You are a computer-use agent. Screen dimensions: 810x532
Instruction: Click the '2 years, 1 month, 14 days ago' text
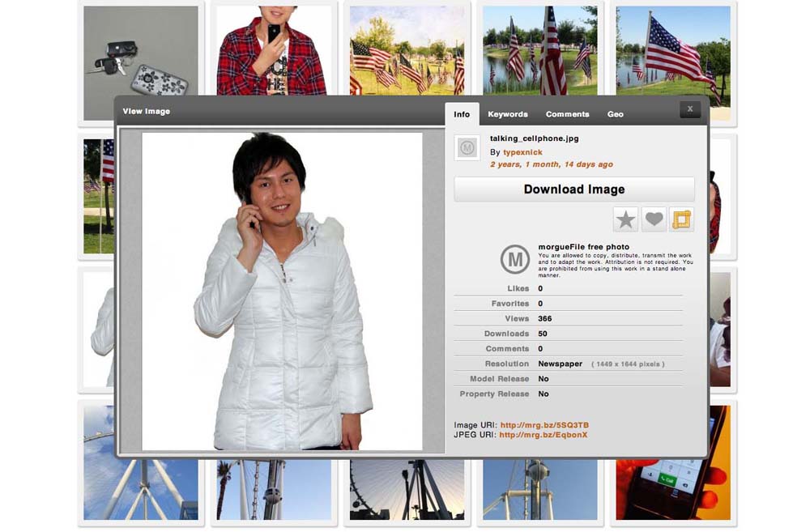(x=551, y=164)
